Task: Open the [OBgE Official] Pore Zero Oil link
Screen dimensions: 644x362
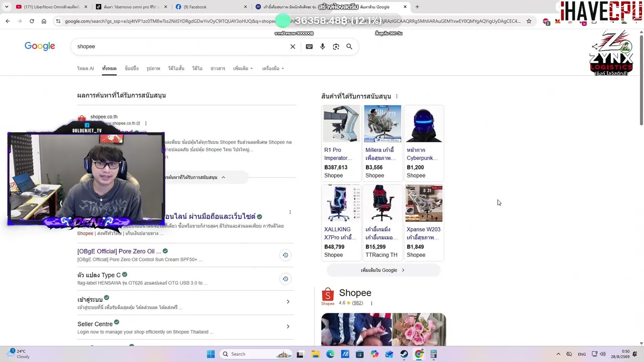Action: pyautogui.click(x=119, y=251)
